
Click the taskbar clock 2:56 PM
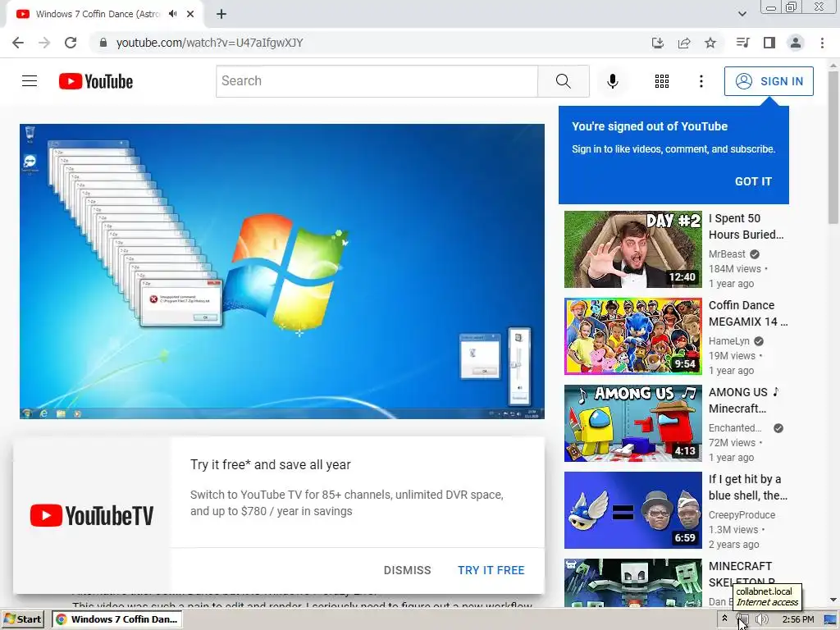click(797, 619)
